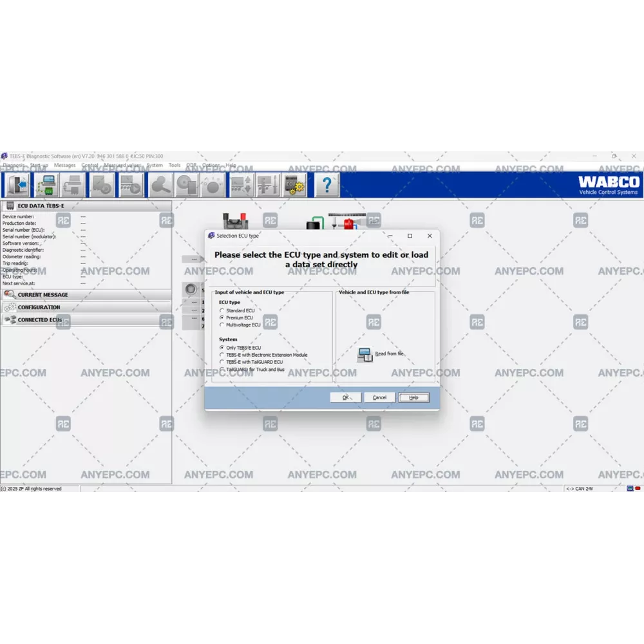The width and height of the screenshot is (644, 644).
Task: Click the magnifier diagnostic toolbar icon
Action: 160,185
